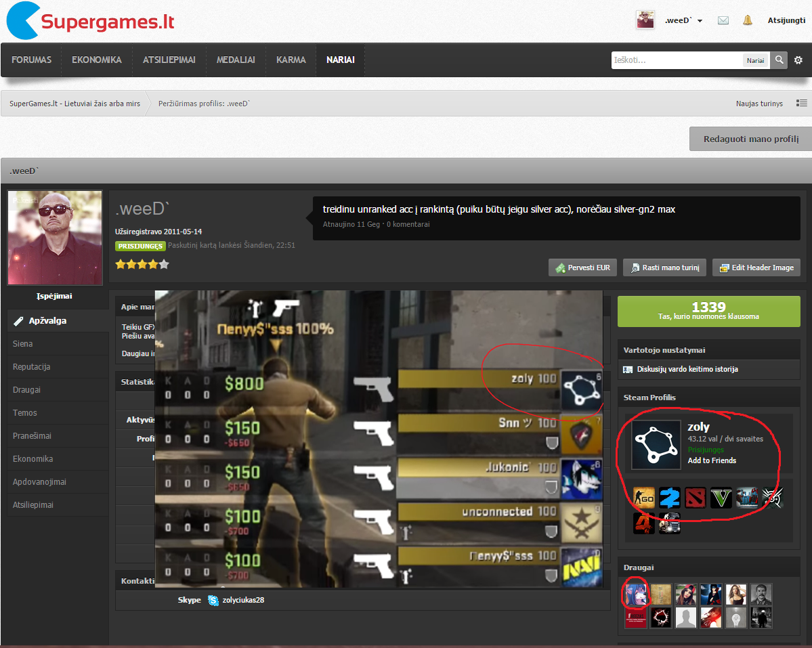Select the Siena profile tab
The image size is (812, 648).
58,344
